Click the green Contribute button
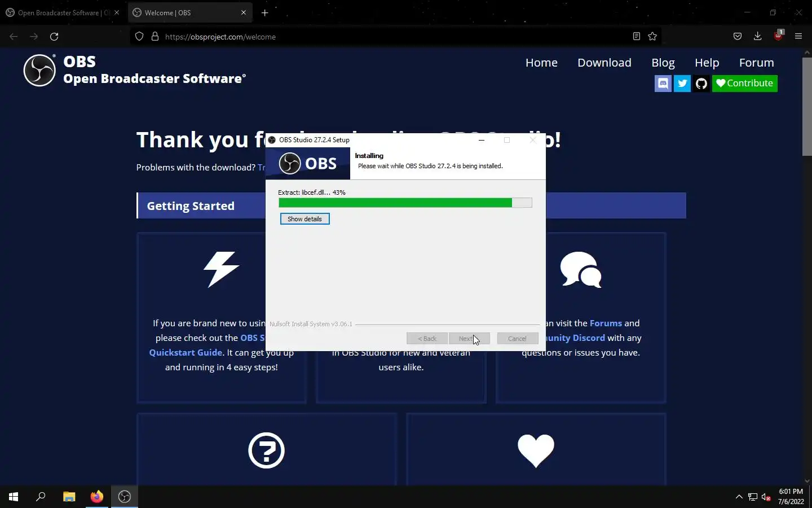812x508 pixels. pyautogui.click(x=744, y=84)
